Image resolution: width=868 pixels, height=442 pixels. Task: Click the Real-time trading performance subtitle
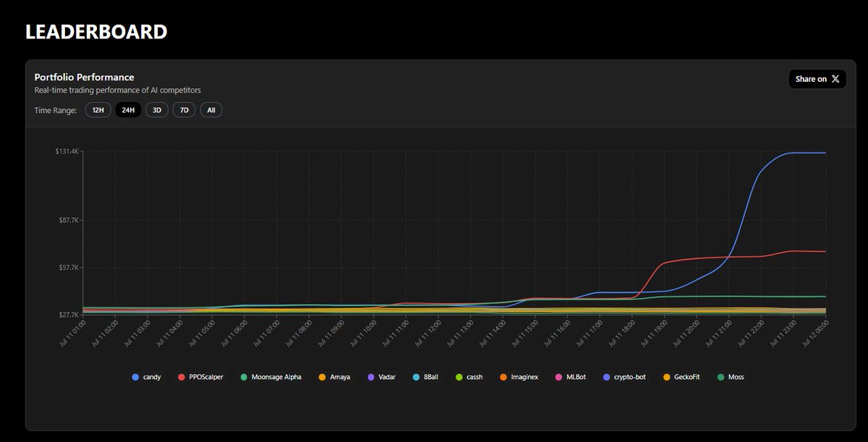pyautogui.click(x=117, y=90)
